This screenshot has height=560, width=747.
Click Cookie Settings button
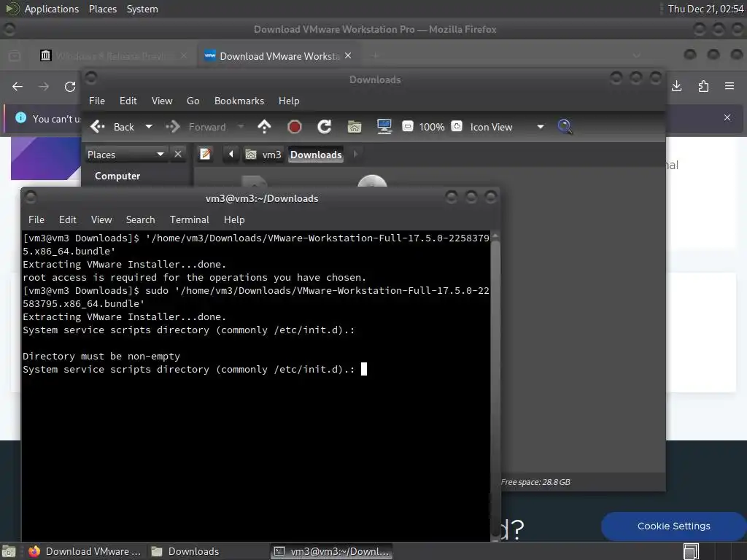click(x=673, y=526)
